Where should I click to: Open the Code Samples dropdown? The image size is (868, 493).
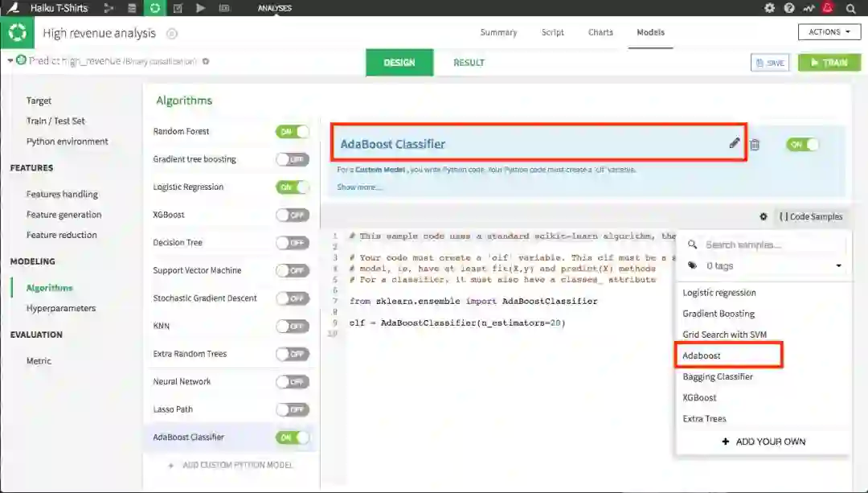click(x=811, y=216)
